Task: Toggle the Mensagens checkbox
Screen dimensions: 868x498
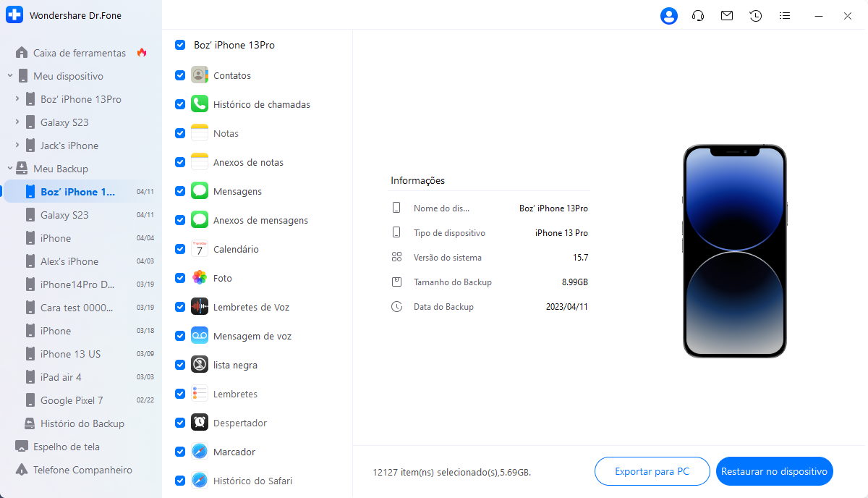Action: pos(180,191)
